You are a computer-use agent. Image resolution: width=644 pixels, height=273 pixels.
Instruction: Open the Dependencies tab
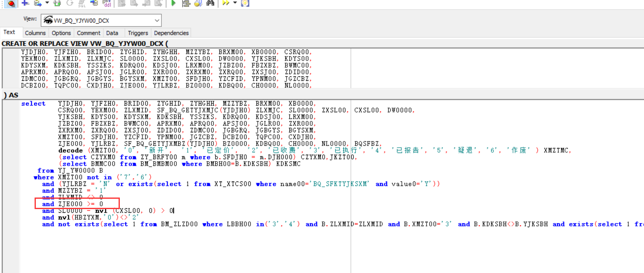171,33
